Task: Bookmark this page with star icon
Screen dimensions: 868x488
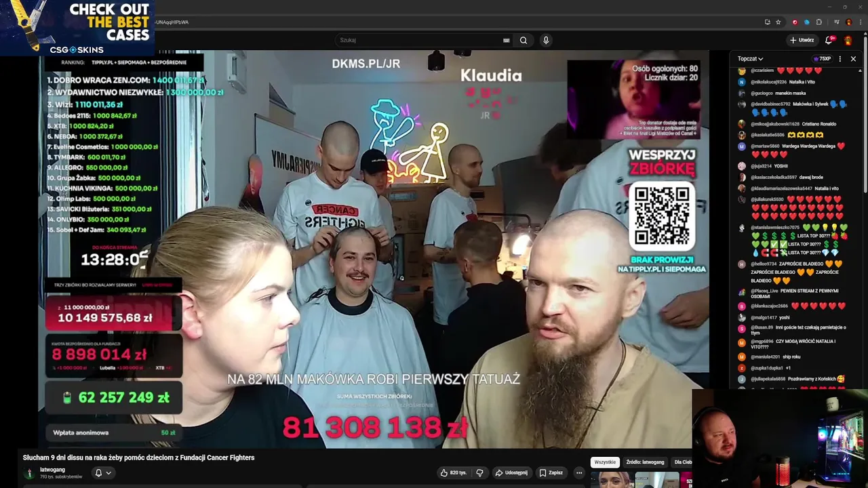Action: coord(778,22)
